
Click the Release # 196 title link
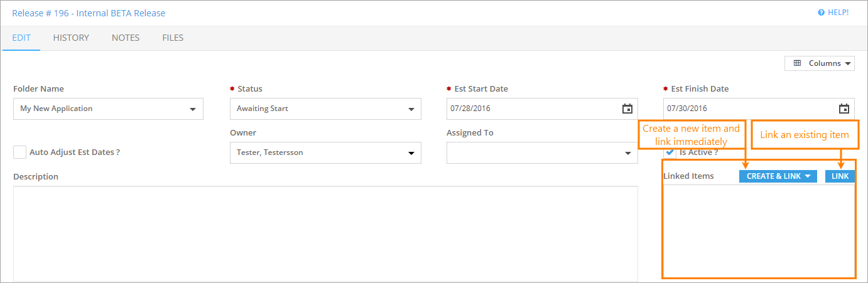[x=89, y=13]
